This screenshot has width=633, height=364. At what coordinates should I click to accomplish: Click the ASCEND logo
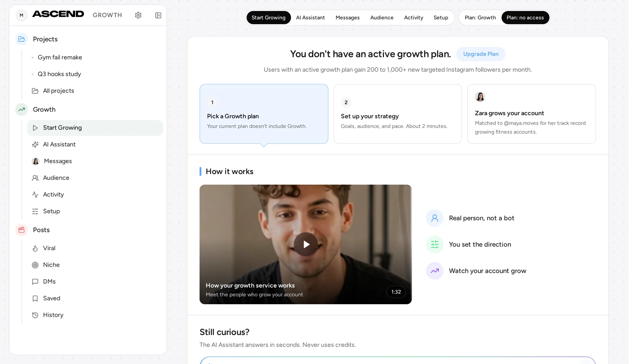(58, 14)
